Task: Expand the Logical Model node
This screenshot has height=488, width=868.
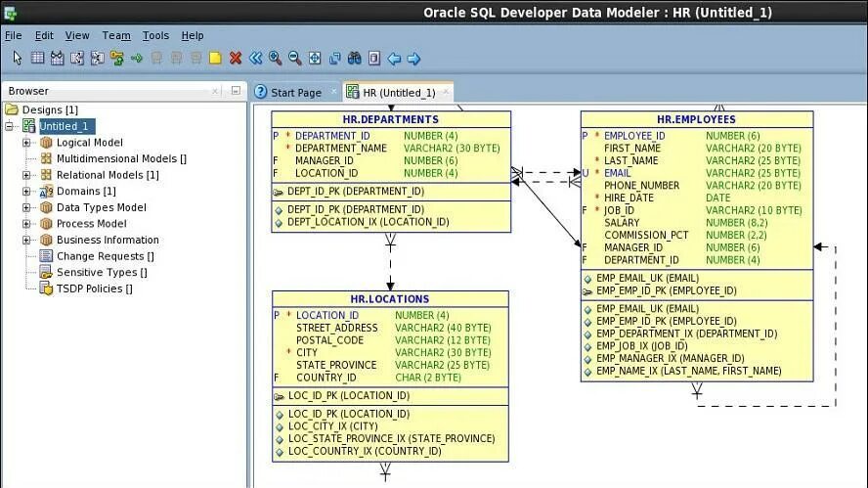Action: 26,143
